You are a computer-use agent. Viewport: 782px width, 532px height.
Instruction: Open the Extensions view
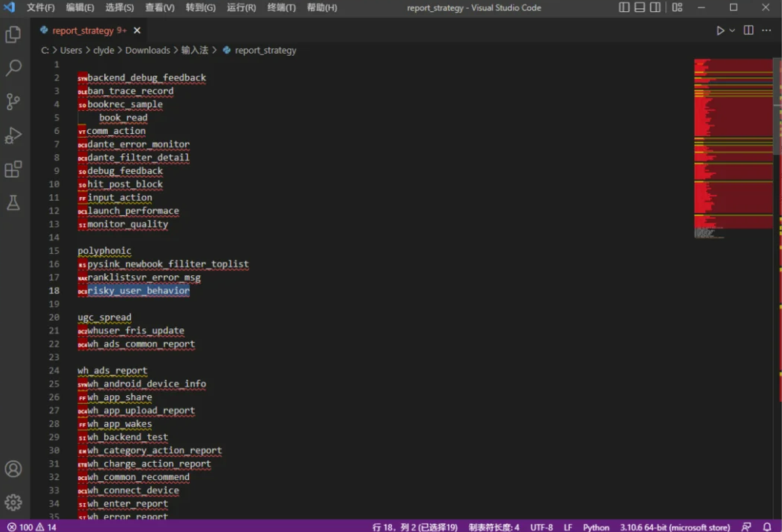[x=13, y=169]
